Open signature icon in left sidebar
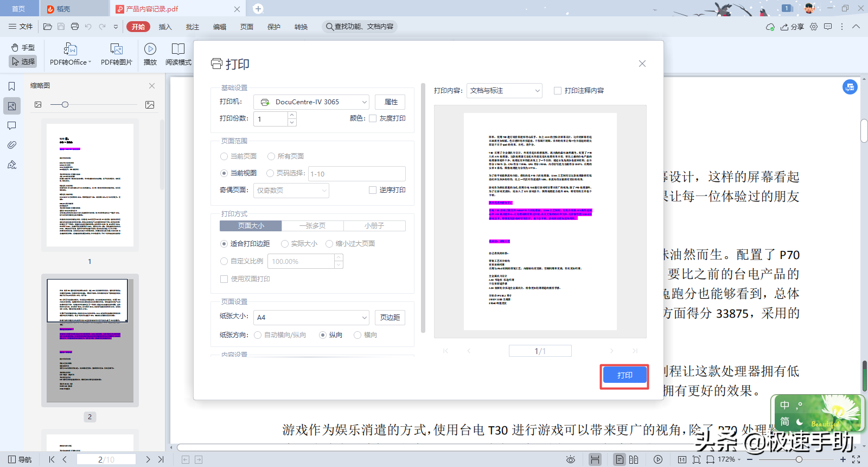 tap(12, 165)
